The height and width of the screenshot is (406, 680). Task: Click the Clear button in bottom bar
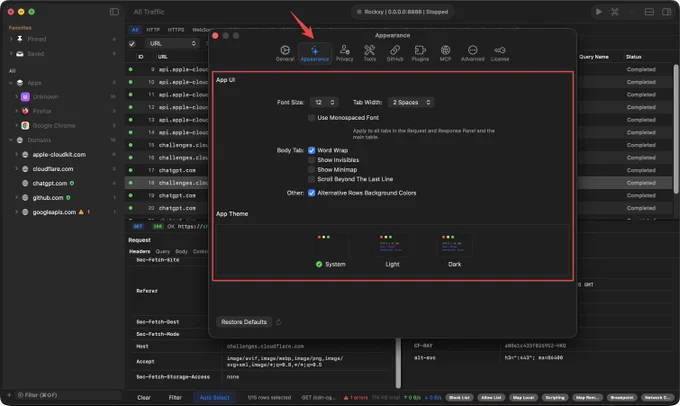(144, 397)
